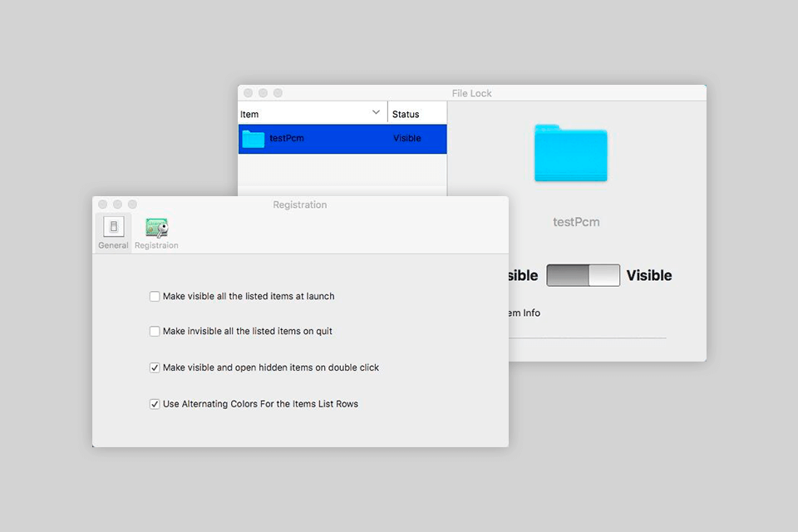Open the Registraion key icon tab
The height and width of the screenshot is (532, 798).
(157, 228)
